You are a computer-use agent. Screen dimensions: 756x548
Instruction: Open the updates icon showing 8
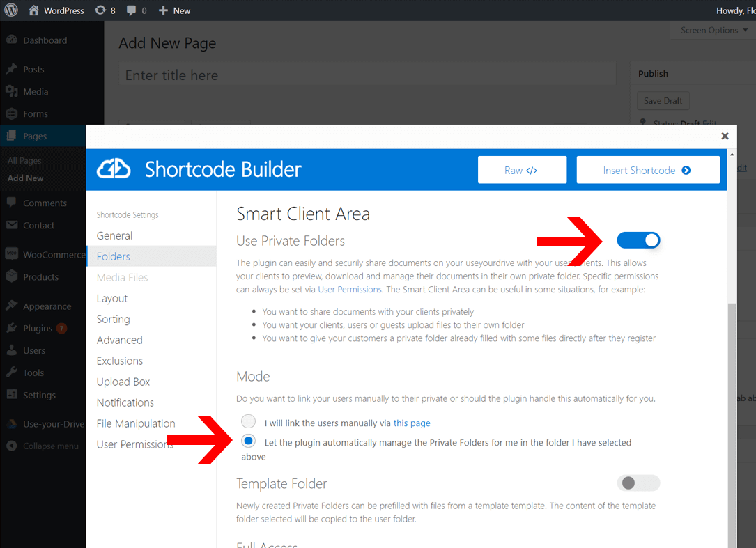tap(100, 10)
